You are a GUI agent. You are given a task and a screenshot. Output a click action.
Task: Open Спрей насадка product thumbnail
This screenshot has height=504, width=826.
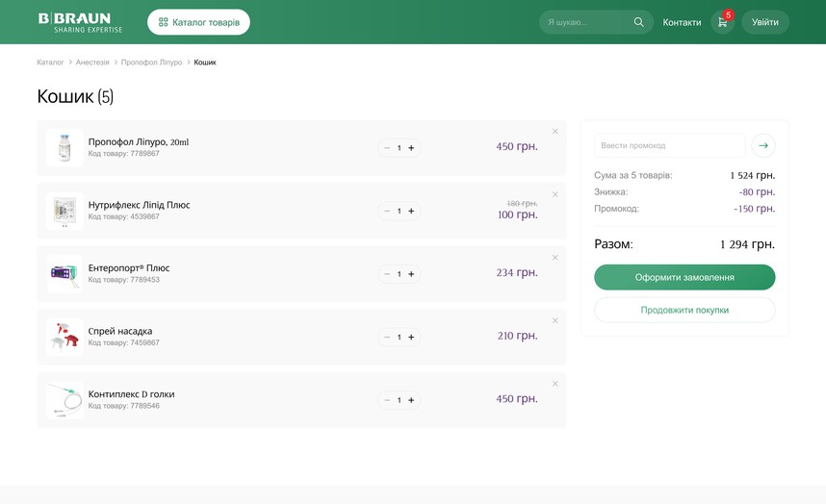(65, 338)
